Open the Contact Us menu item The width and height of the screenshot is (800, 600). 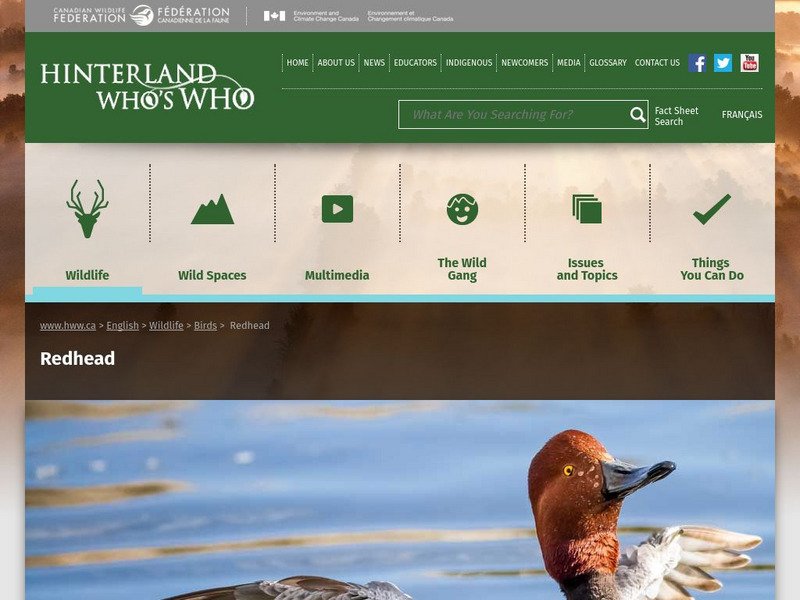657,63
